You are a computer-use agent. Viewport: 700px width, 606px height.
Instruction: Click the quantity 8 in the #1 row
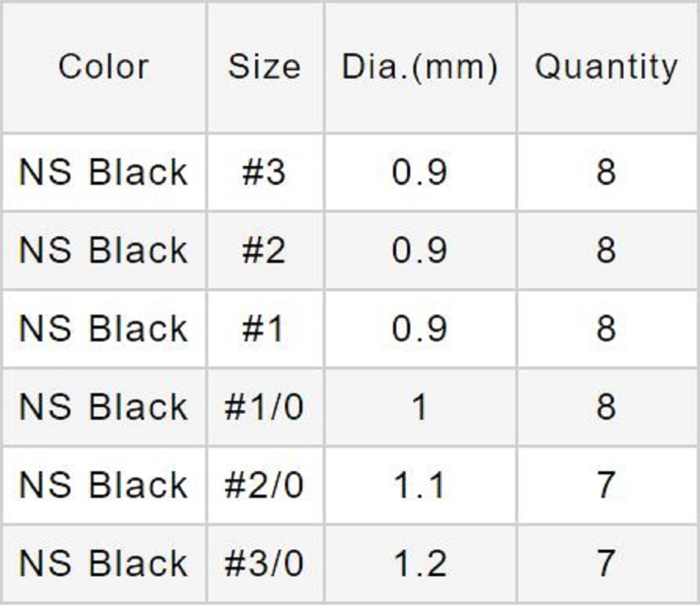(606, 329)
